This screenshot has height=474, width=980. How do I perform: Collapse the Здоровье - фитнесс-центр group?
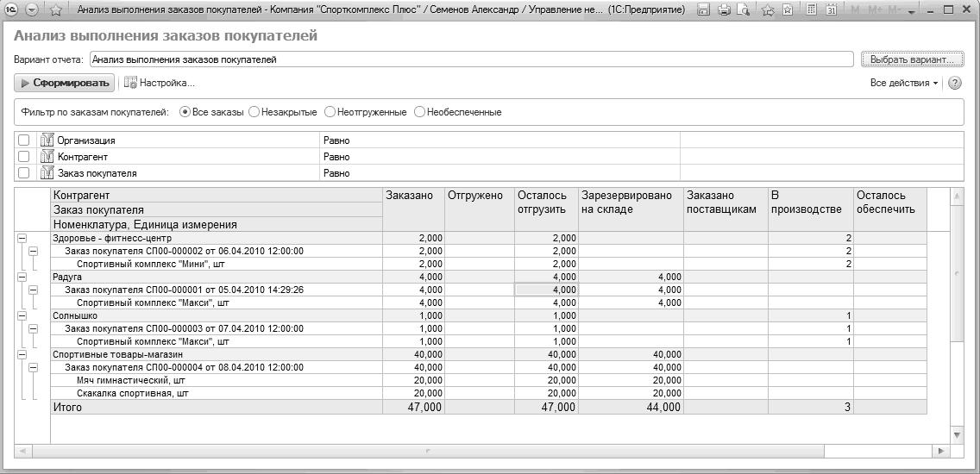pyautogui.click(x=22, y=238)
